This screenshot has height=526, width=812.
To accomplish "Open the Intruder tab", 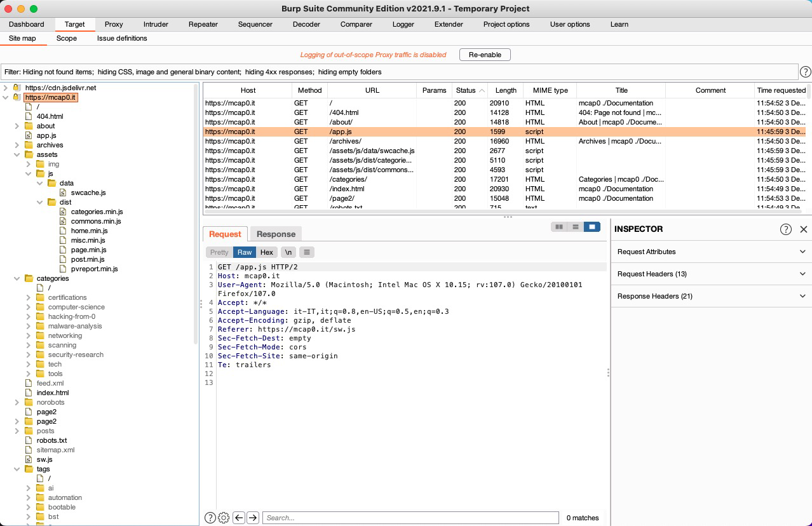I will coord(156,24).
